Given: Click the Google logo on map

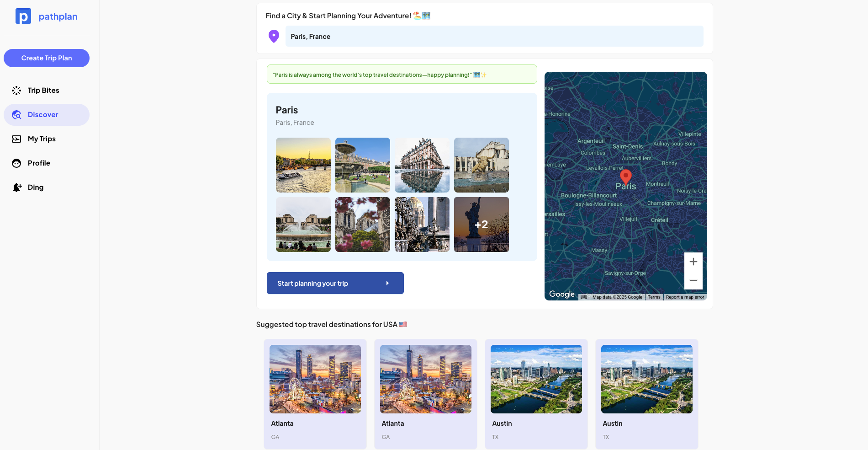Looking at the screenshot, I should [x=562, y=294].
